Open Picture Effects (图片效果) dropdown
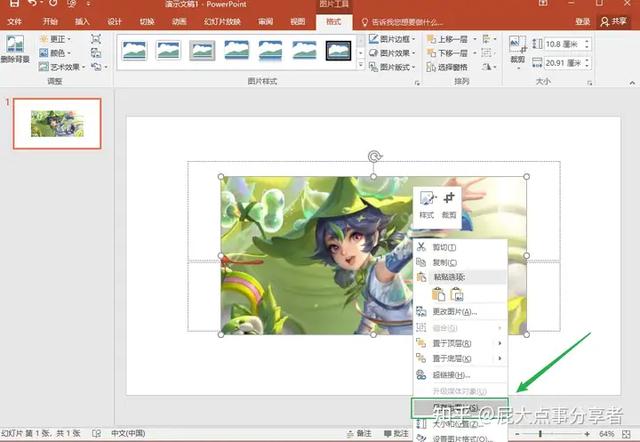This screenshot has width=640, height=442. point(392,53)
